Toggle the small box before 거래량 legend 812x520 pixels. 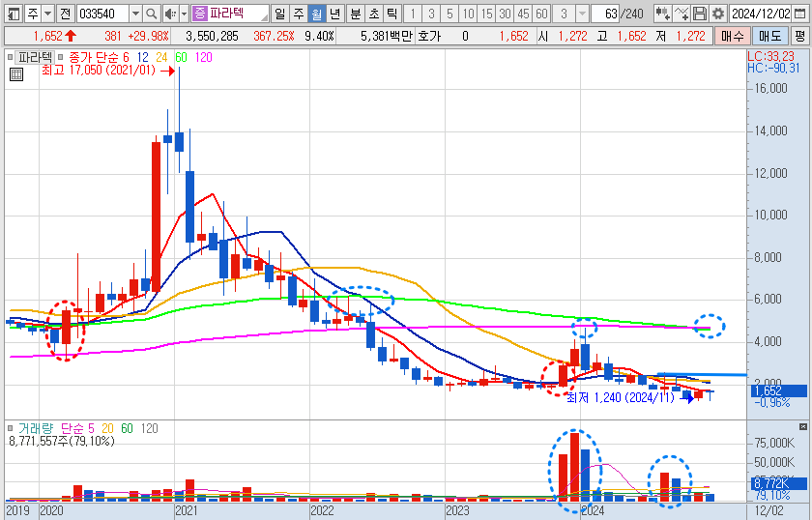10,428
